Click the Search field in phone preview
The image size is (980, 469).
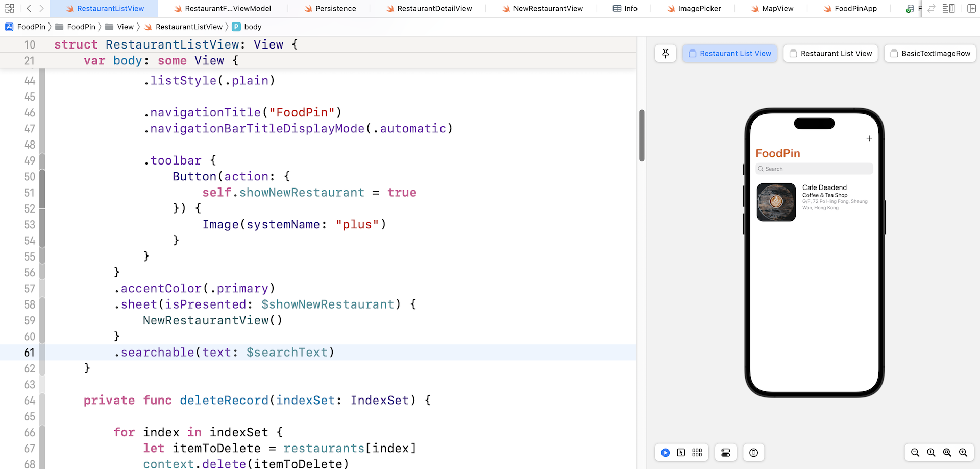coord(814,169)
